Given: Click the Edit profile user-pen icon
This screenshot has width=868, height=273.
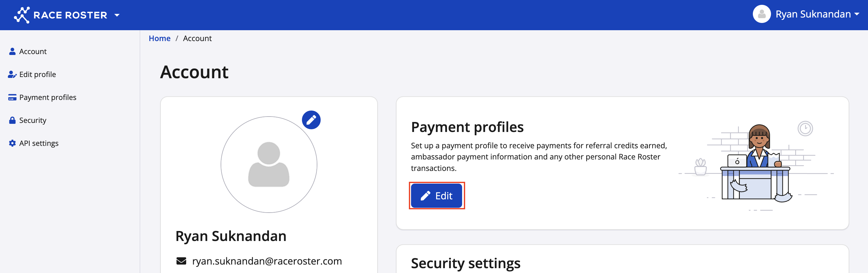Looking at the screenshot, I should click(x=12, y=74).
